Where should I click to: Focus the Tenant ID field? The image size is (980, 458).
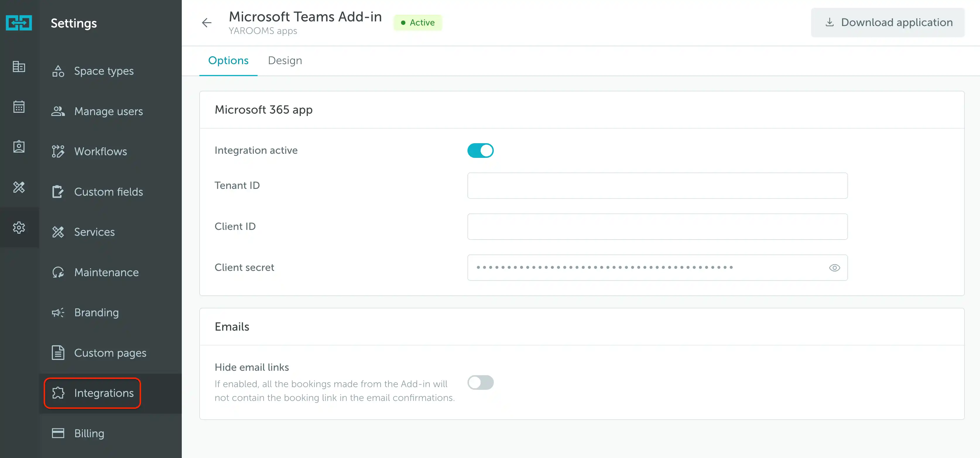point(657,185)
